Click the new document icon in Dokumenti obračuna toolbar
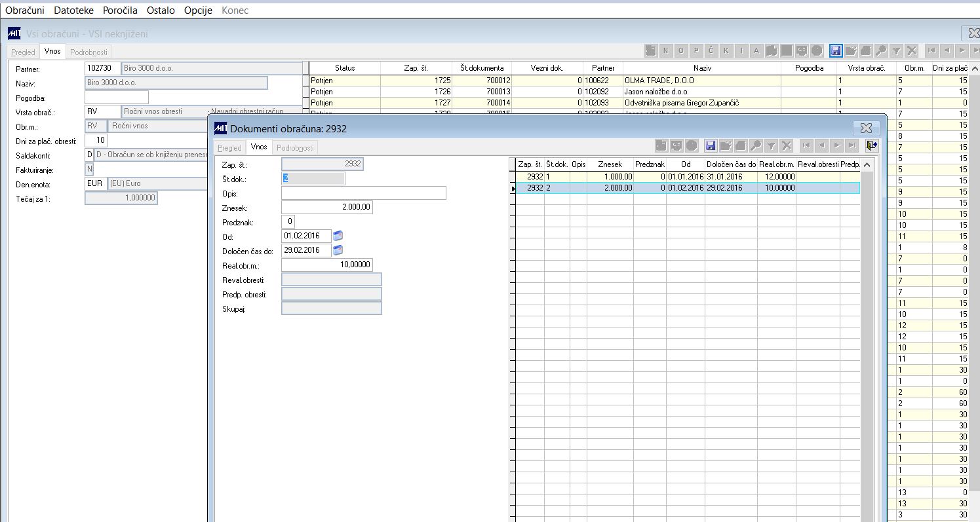The image size is (980, 522). point(661,145)
